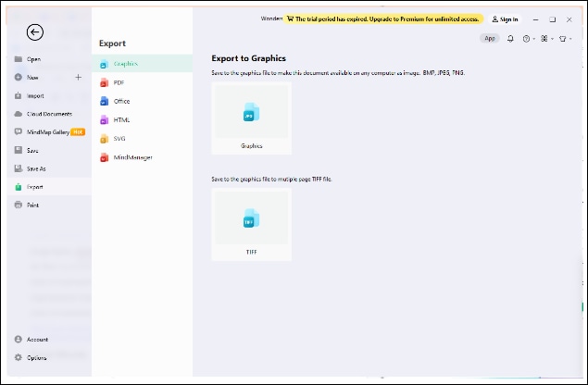
Task: Select the HTML export type
Action: pos(142,120)
